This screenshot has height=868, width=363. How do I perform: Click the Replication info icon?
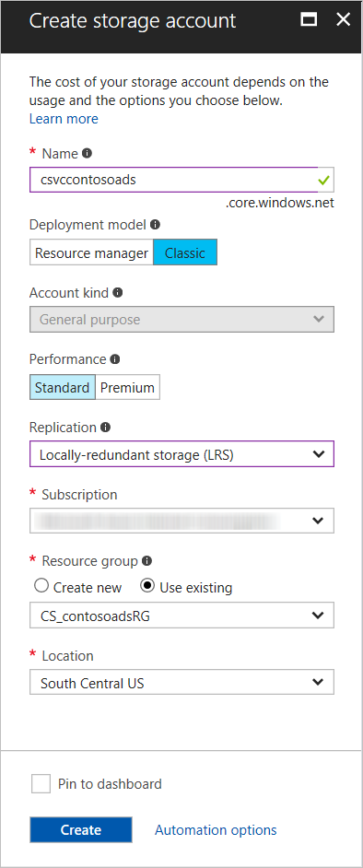click(x=105, y=428)
